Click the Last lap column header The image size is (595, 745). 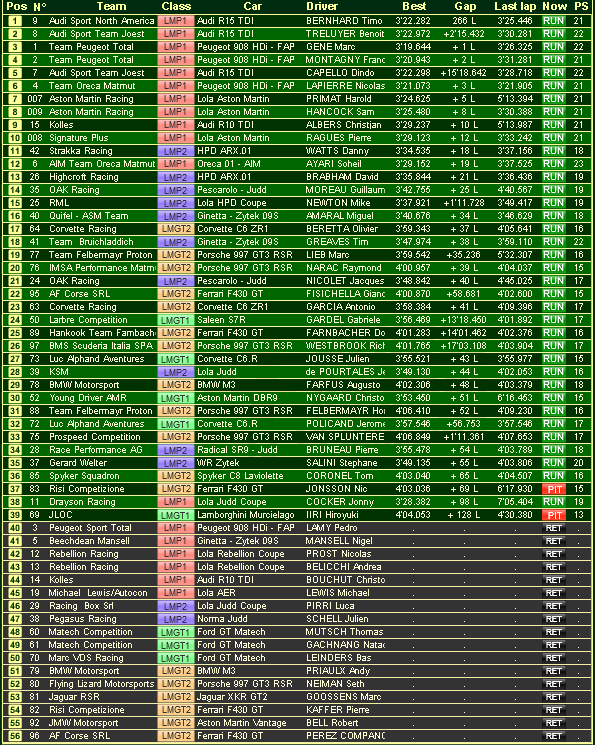(515, 6)
